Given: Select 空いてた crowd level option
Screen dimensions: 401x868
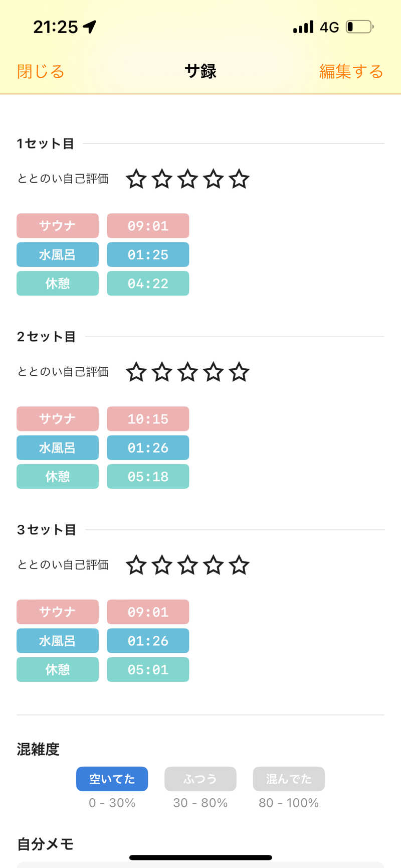Looking at the screenshot, I should click(x=112, y=779).
